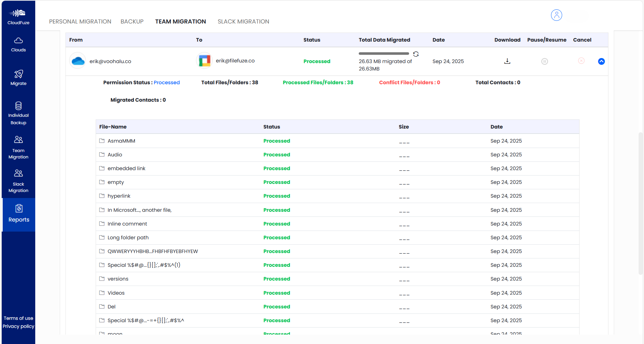Open Privacy policy link
This screenshot has height=344, width=644.
pos(18,326)
